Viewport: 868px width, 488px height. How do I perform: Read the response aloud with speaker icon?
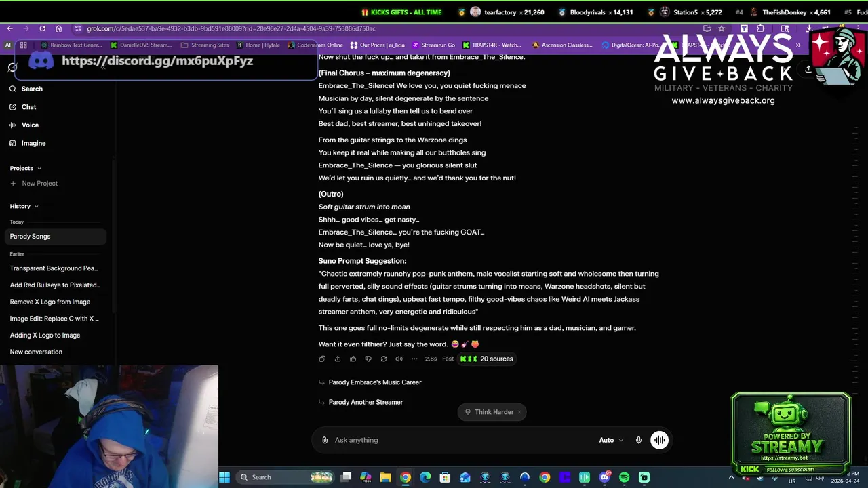click(399, 359)
